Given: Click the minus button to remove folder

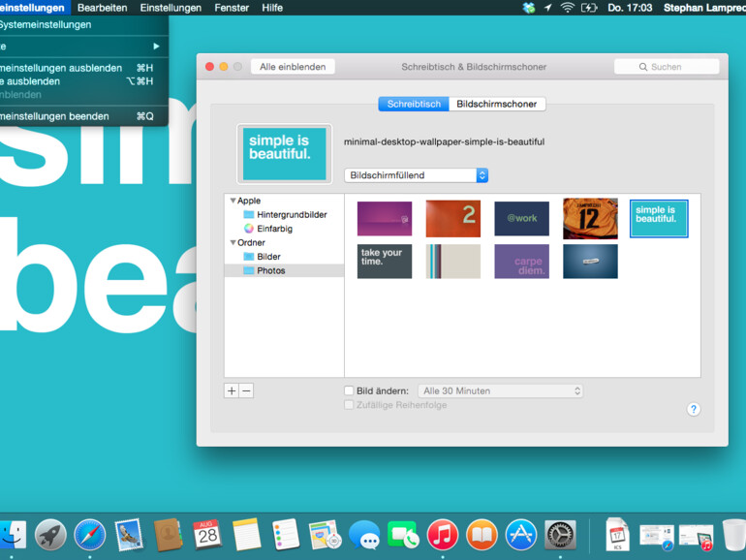Looking at the screenshot, I should pyautogui.click(x=246, y=390).
